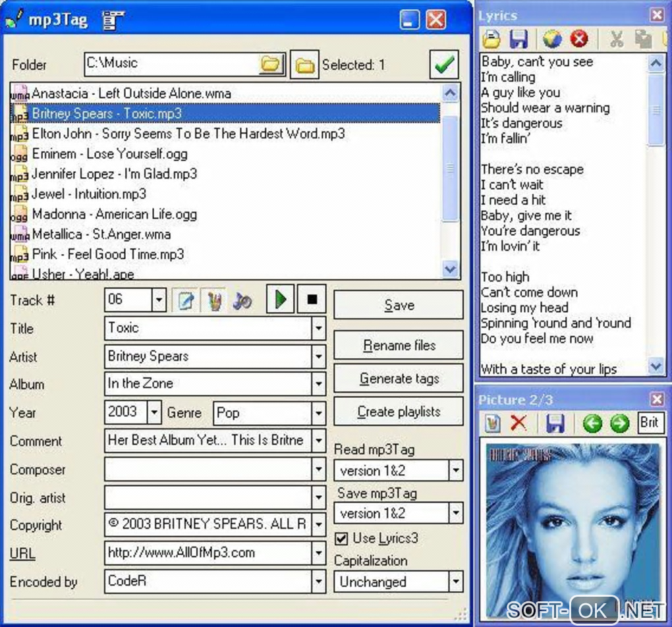
Task: Select Elton John - Sorry Seems To Be file
Action: coord(225,134)
